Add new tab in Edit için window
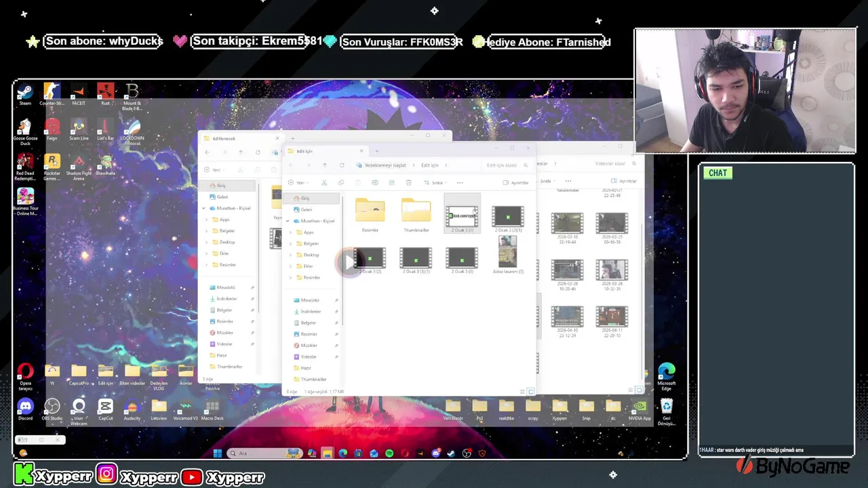868x488 pixels. [x=376, y=151]
